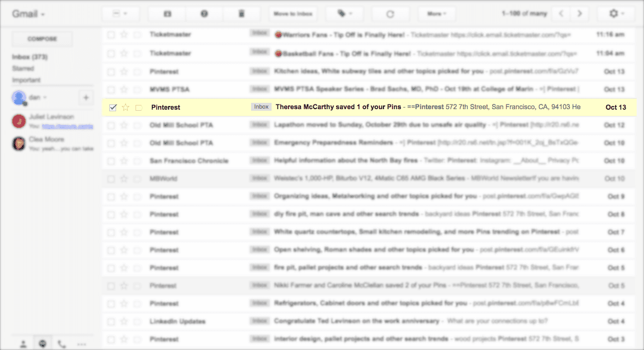Open the three-dots more icon at the sidebar bottom
The image size is (644, 350).
pyautogui.click(x=81, y=344)
